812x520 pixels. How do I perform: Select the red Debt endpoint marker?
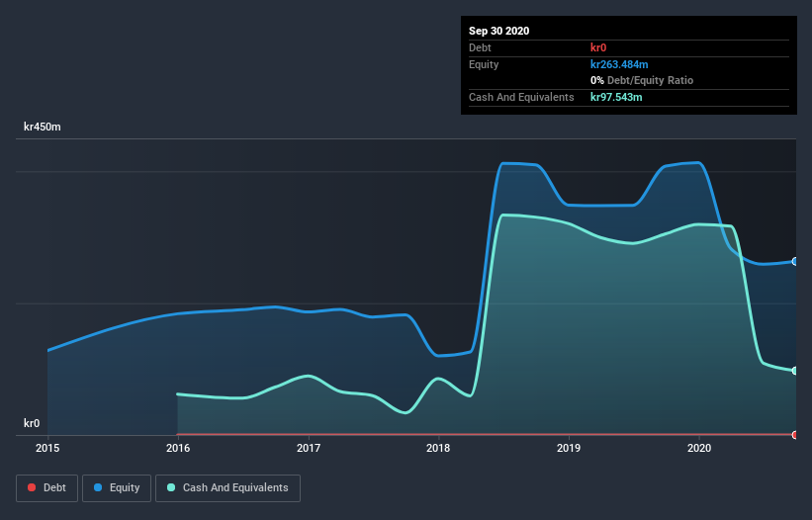(x=795, y=435)
